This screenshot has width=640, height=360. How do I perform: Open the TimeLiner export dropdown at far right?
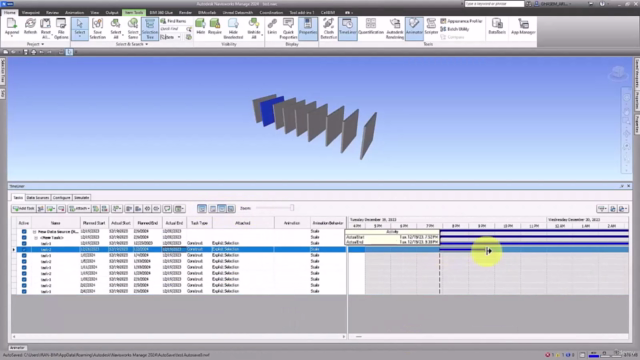click(x=623, y=209)
